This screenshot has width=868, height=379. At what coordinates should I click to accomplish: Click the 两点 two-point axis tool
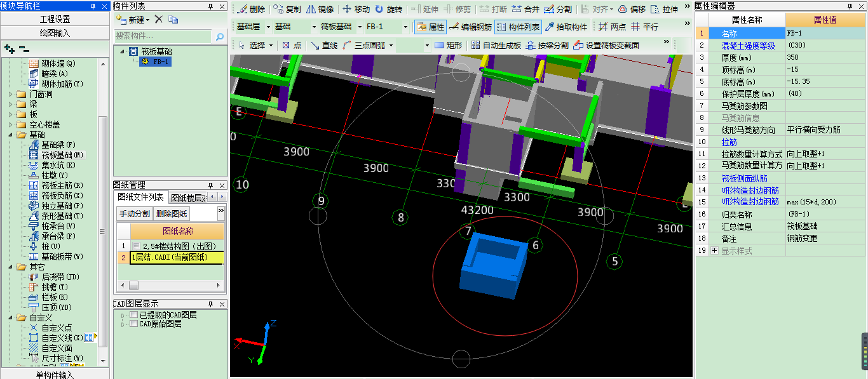(x=613, y=27)
